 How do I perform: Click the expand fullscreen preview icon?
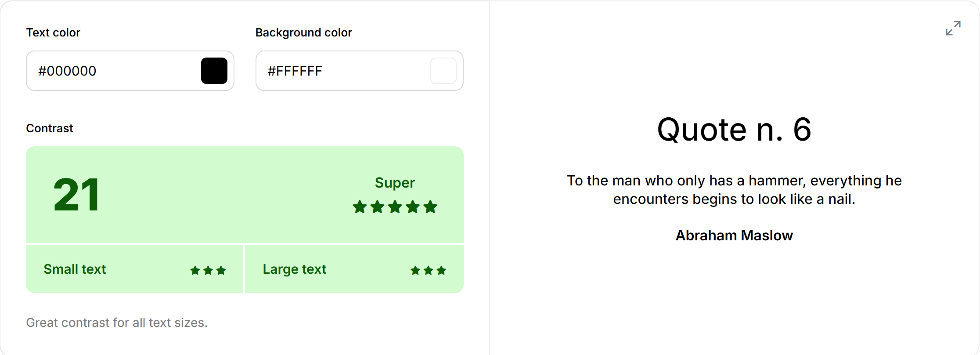point(953,28)
